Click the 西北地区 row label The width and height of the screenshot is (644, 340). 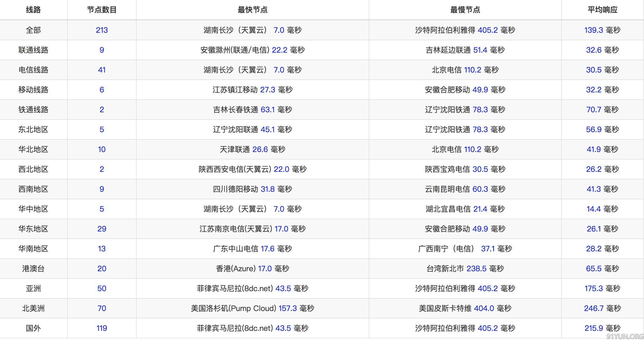tap(33, 169)
